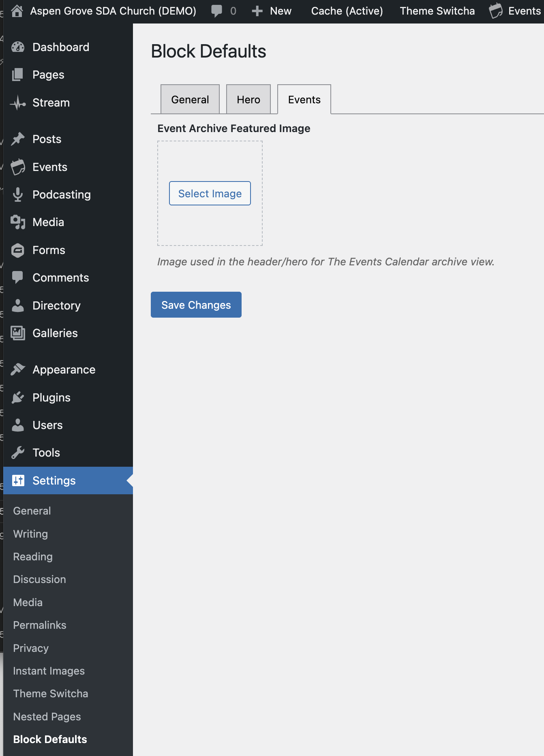Click the Podcasting microphone icon
This screenshot has height=756, width=544.
(x=18, y=195)
